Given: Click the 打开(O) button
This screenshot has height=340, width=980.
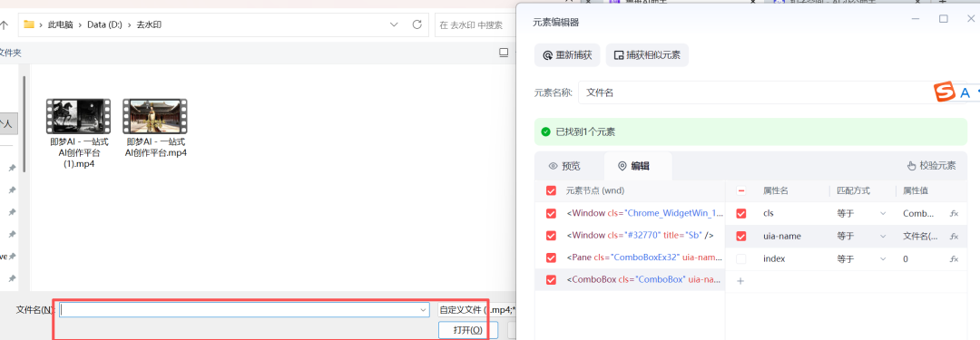Looking at the screenshot, I should coord(468,330).
